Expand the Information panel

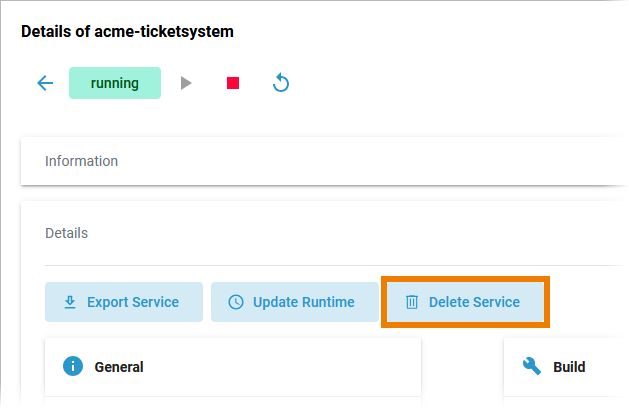320,161
